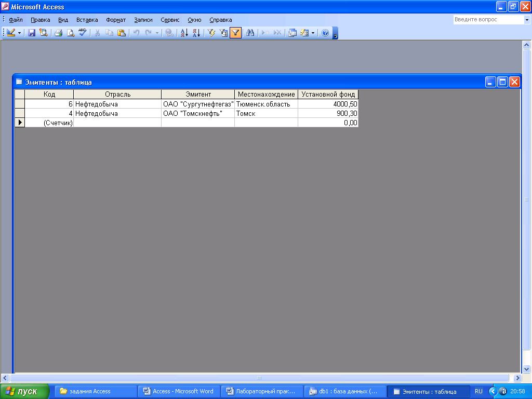Viewport: 532px width, 399px height.
Task: Select the Местонахождение column header
Action: point(267,95)
